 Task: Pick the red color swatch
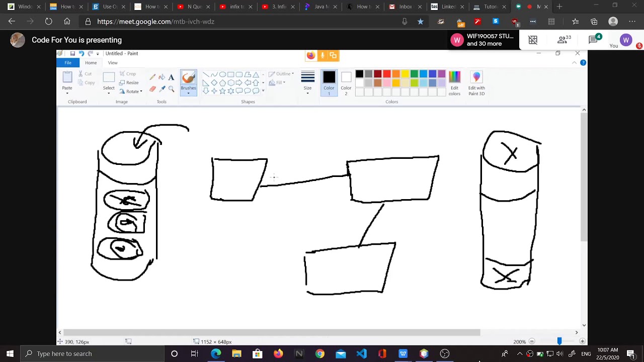click(387, 74)
